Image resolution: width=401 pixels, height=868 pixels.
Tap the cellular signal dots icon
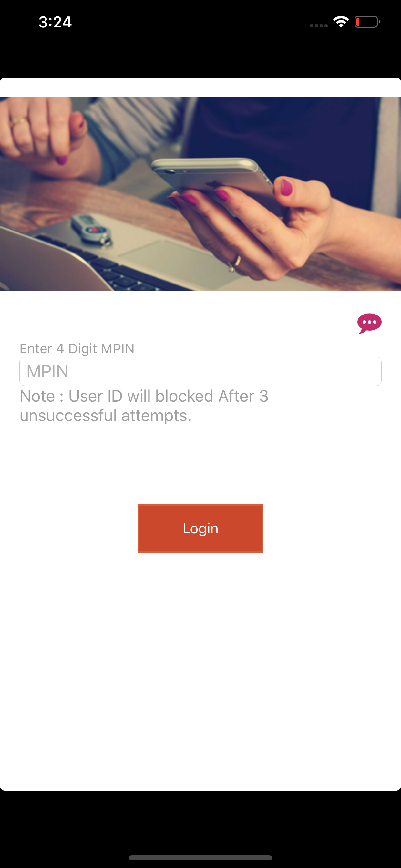[319, 26]
